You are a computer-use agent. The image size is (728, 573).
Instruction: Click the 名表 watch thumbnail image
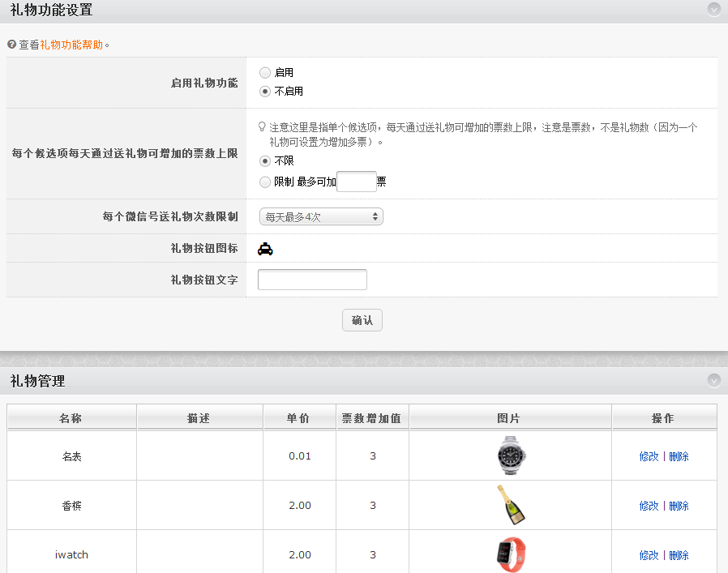click(510, 455)
